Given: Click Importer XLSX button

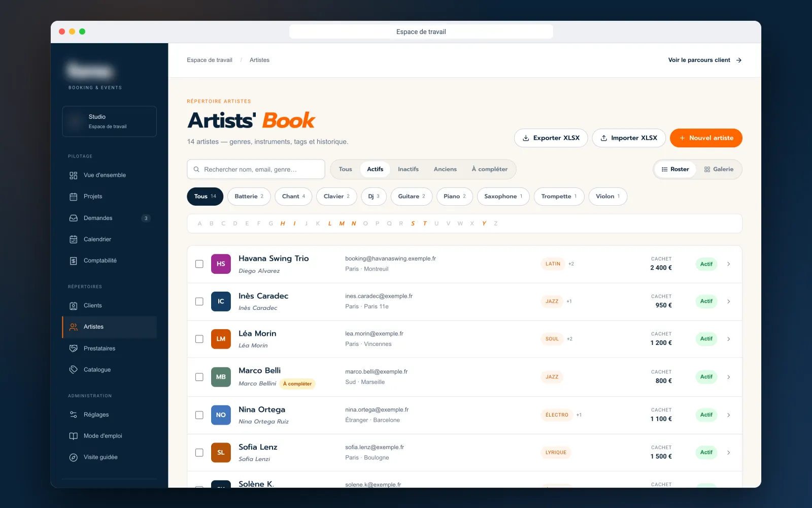Looking at the screenshot, I should 629,138.
